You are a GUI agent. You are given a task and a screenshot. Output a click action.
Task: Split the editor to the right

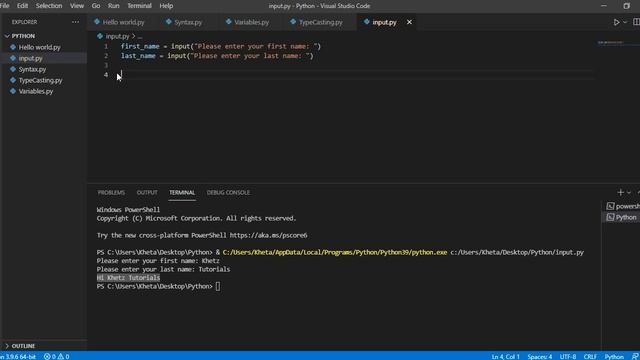[636, 22]
